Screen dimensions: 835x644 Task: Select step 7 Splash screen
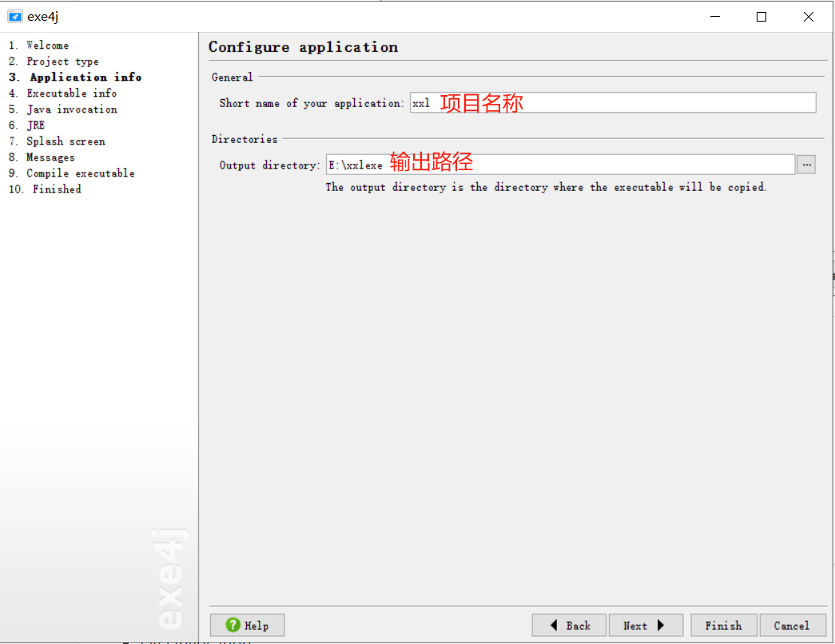tap(57, 141)
